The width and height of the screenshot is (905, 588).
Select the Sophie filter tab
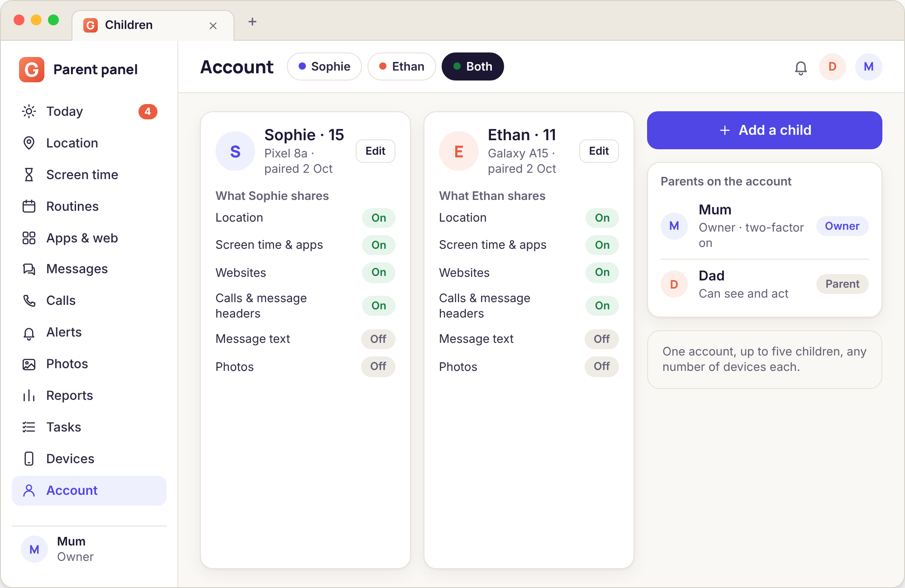[x=324, y=66]
